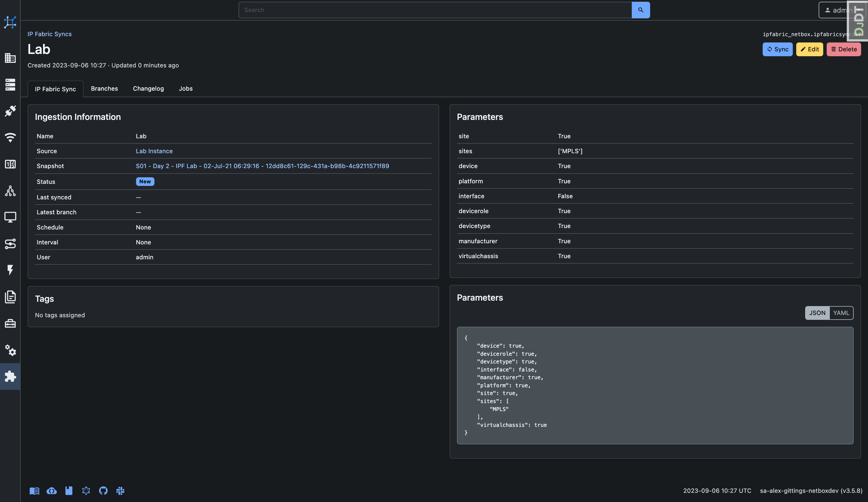Select the Schedule None value
The width and height of the screenshot is (868, 502).
point(143,227)
